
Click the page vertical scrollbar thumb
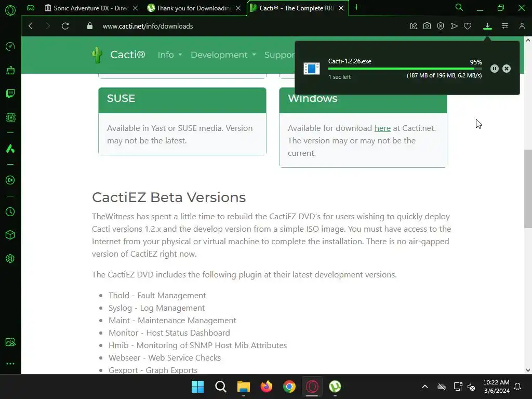click(x=528, y=189)
